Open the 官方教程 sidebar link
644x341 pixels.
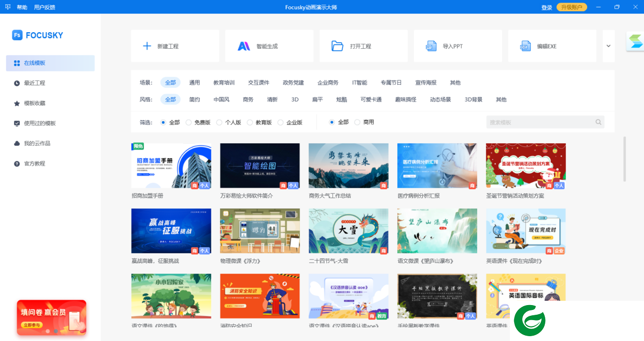point(50,164)
